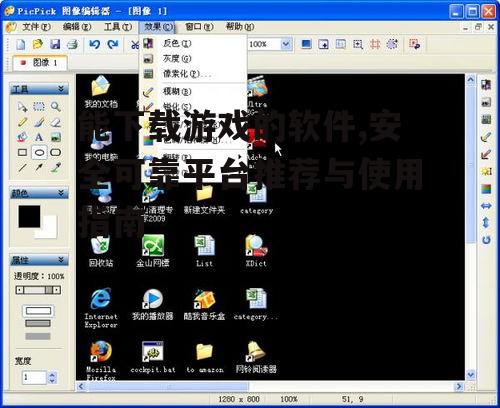Screen dimensions: 500x408
Task: Select the Line drawing tool
Action: [x=22, y=167]
